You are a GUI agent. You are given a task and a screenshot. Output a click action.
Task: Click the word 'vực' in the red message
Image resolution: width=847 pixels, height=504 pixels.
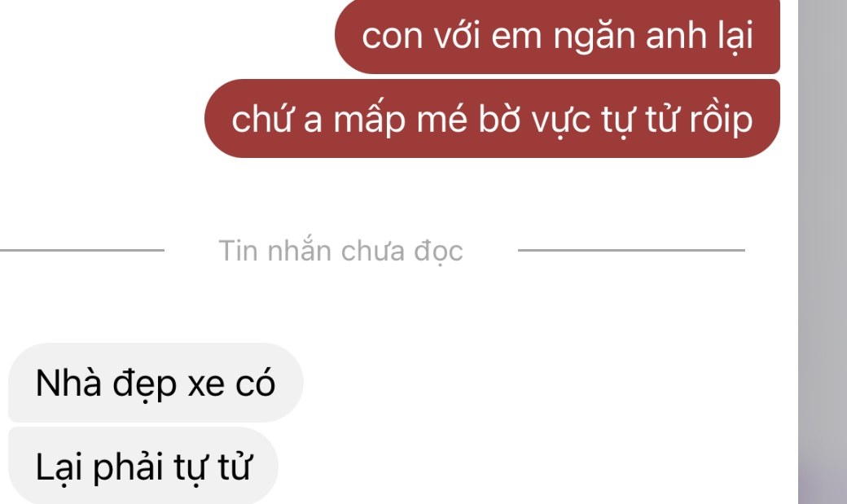point(561,120)
